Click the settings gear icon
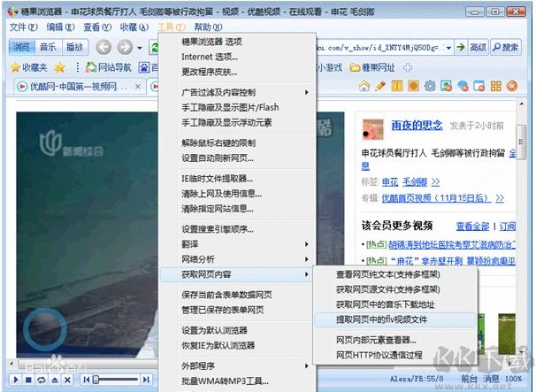Viewport: 536px width, 392px height. point(430,86)
